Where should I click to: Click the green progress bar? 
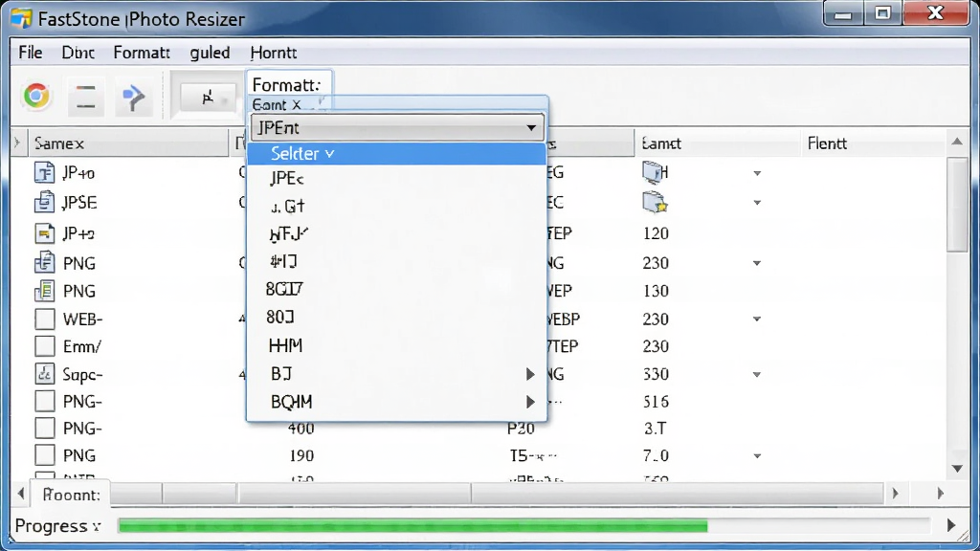[412, 526]
